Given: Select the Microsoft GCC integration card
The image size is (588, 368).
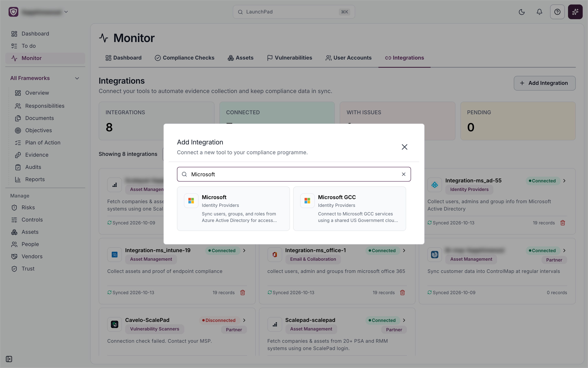Looking at the screenshot, I should coord(350,209).
